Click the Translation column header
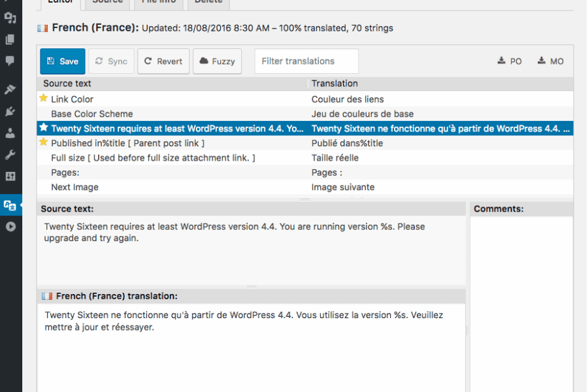Screen dimensions: 588x392 pyautogui.click(x=440, y=83)
